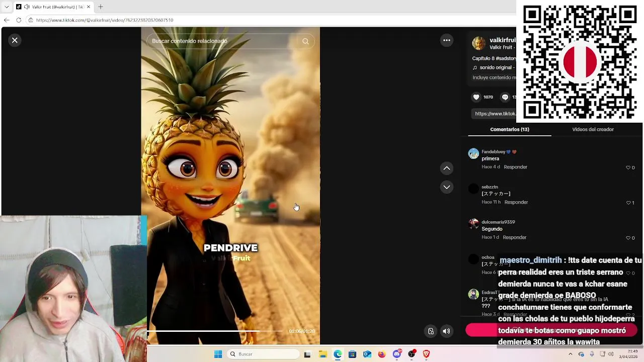Open Microsoft Edge from the taskbar
This screenshot has height=362, width=644.
pos(338,354)
